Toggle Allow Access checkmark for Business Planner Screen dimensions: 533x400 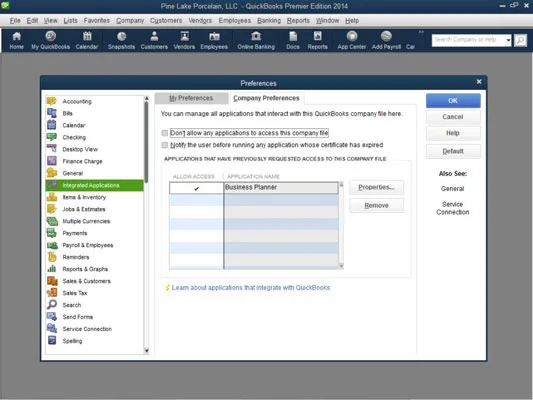click(196, 188)
